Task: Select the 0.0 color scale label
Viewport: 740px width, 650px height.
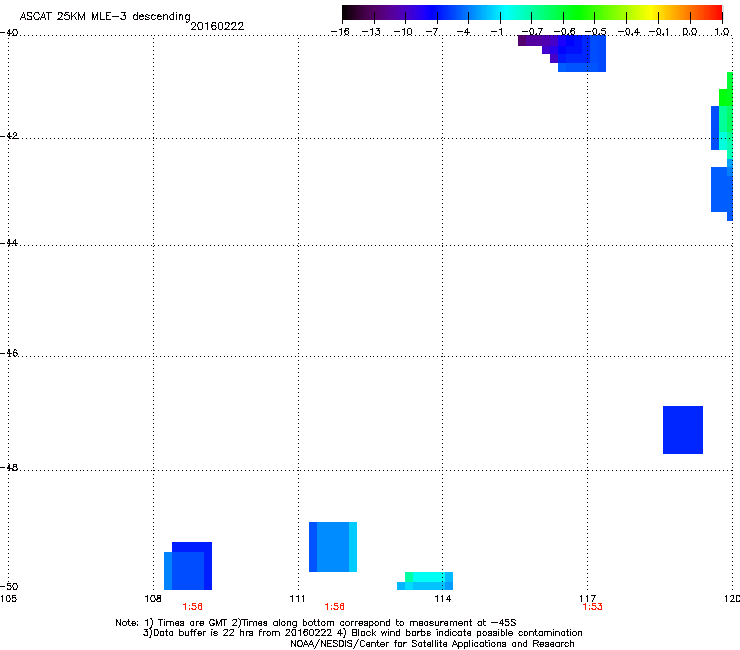Action: tap(690, 32)
